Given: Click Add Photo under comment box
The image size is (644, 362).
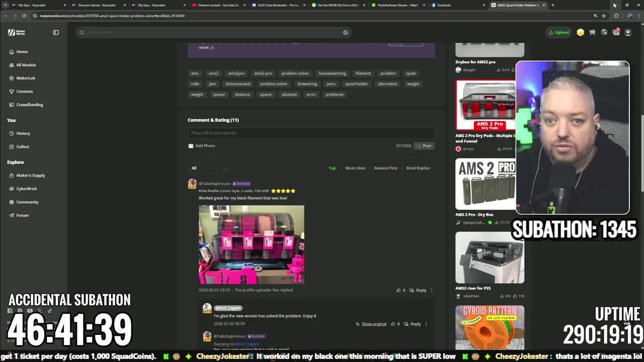Looking at the screenshot, I should pyautogui.click(x=202, y=146).
